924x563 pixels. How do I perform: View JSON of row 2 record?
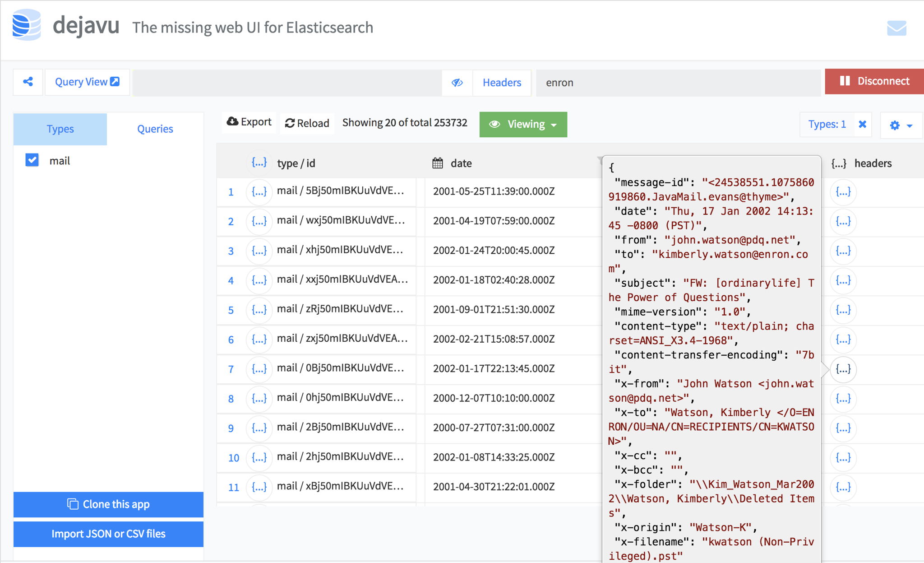(259, 221)
